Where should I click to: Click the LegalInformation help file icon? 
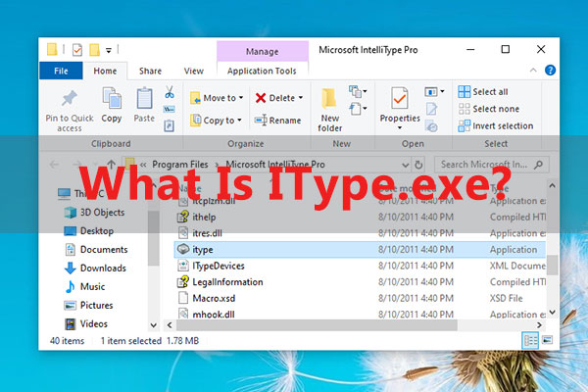183,281
